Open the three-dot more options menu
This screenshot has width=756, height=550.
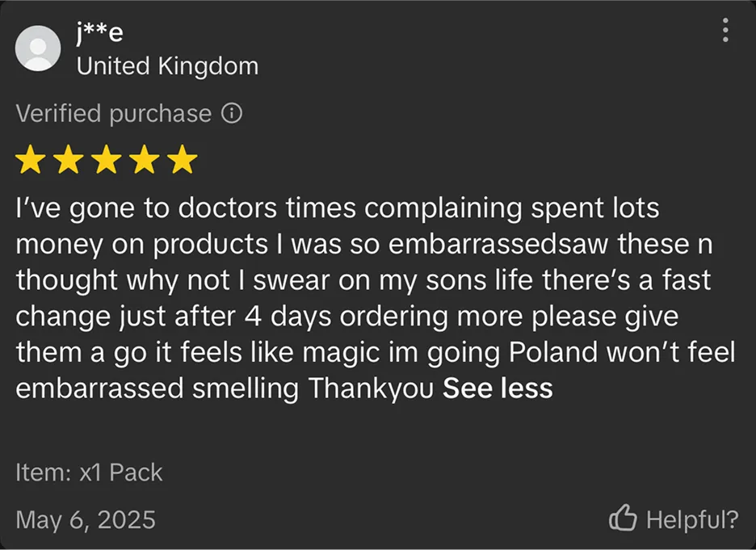tap(725, 31)
